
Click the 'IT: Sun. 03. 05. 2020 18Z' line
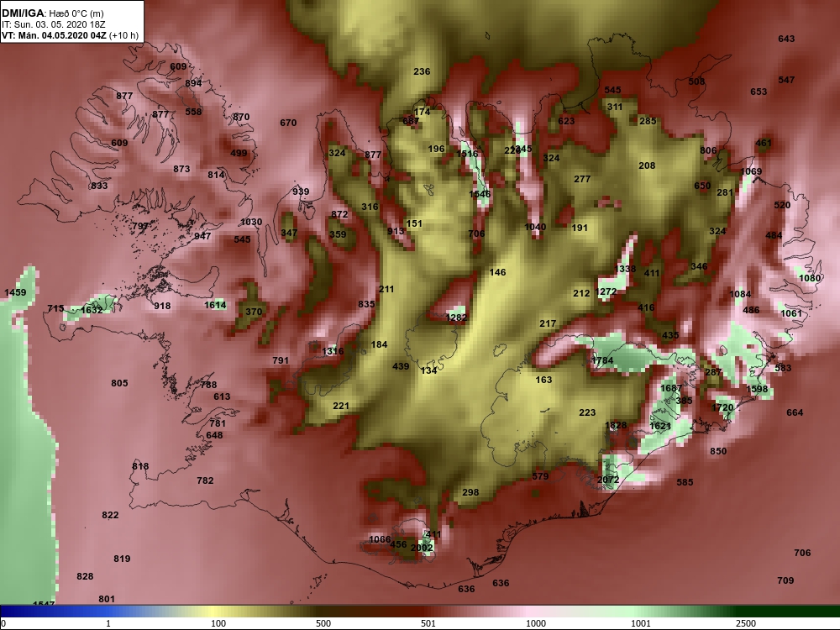click(54, 24)
